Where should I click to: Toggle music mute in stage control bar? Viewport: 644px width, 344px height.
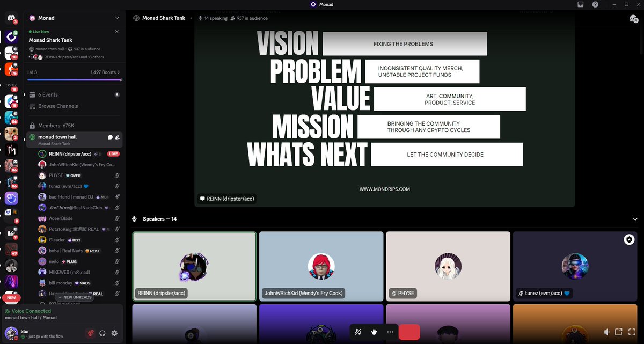coord(358,332)
